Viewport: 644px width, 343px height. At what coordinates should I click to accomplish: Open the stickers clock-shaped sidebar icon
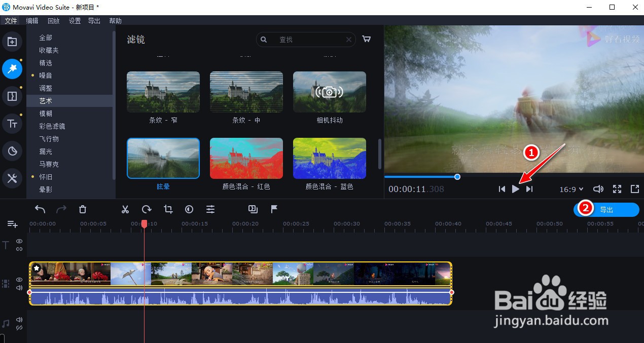(x=12, y=150)
